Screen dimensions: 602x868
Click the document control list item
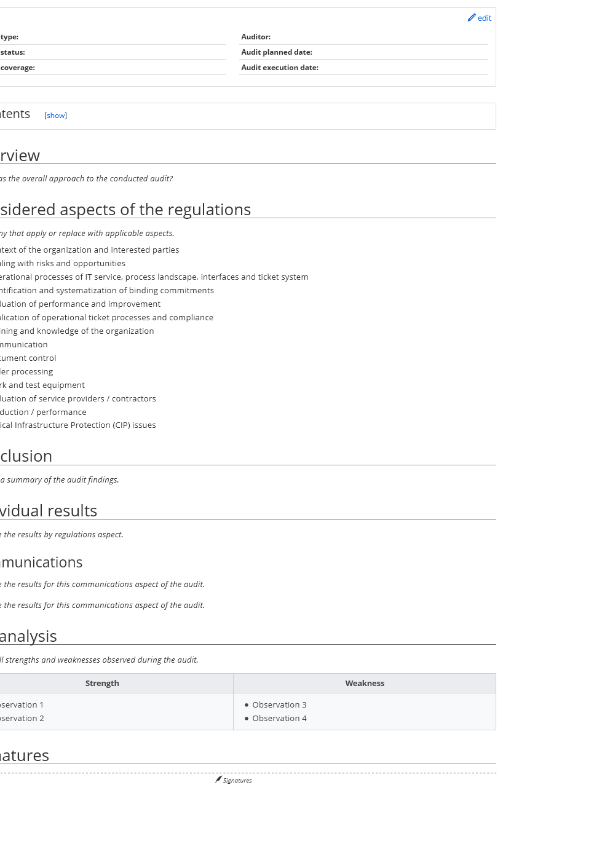pyautogui.click(x=28, y=358)
